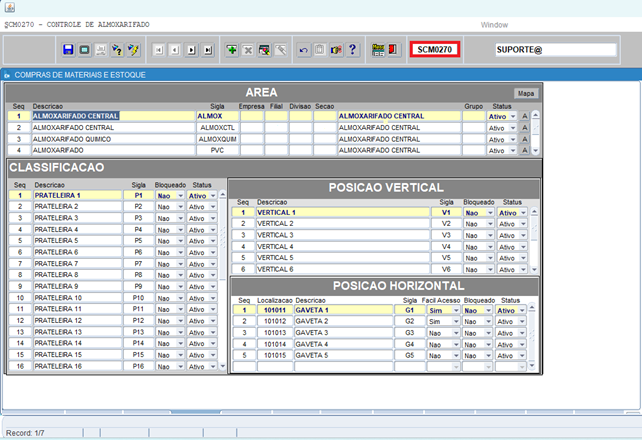This screenshot has width=642, height=440.
Task: Click the blue undo arrow icon
Action: click(303, 50)
